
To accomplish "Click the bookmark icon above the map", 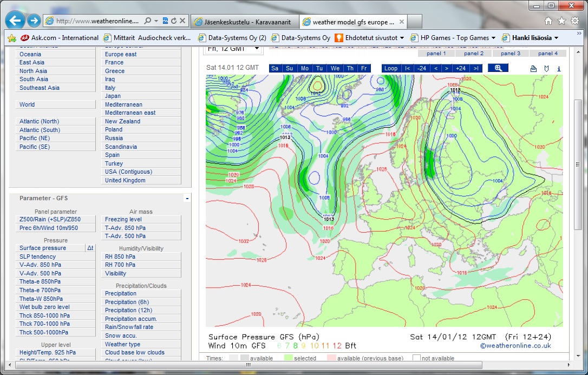I will pos(546,69).
